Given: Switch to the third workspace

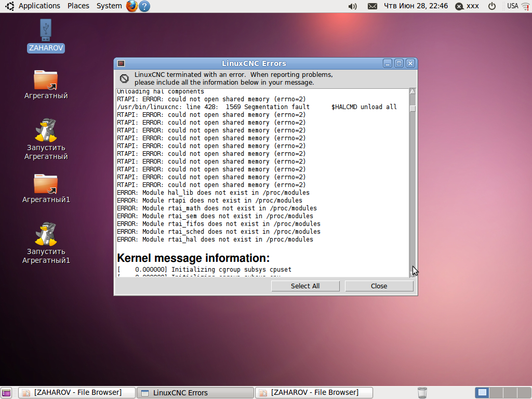Looking at the screenshot, I should [510, 393].
